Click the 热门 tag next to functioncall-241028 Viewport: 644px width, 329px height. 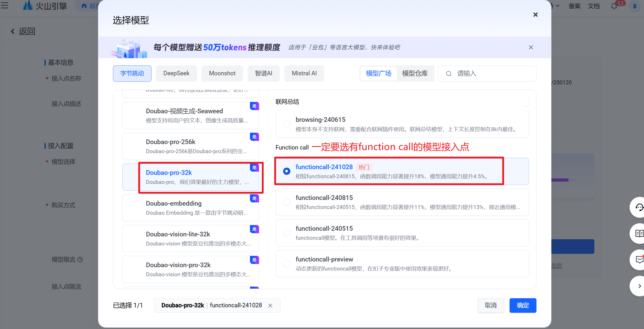[x=364, y=167]
